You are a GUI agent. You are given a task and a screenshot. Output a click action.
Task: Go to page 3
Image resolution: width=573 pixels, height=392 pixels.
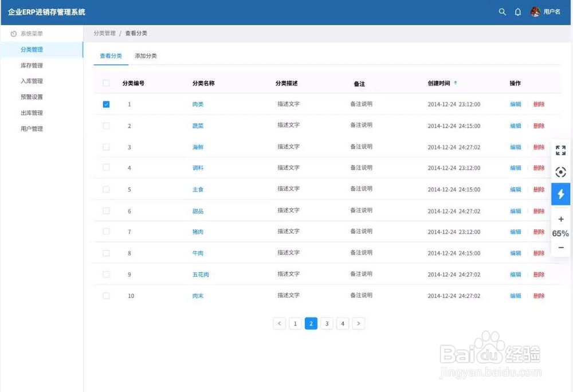coord(327,323)
